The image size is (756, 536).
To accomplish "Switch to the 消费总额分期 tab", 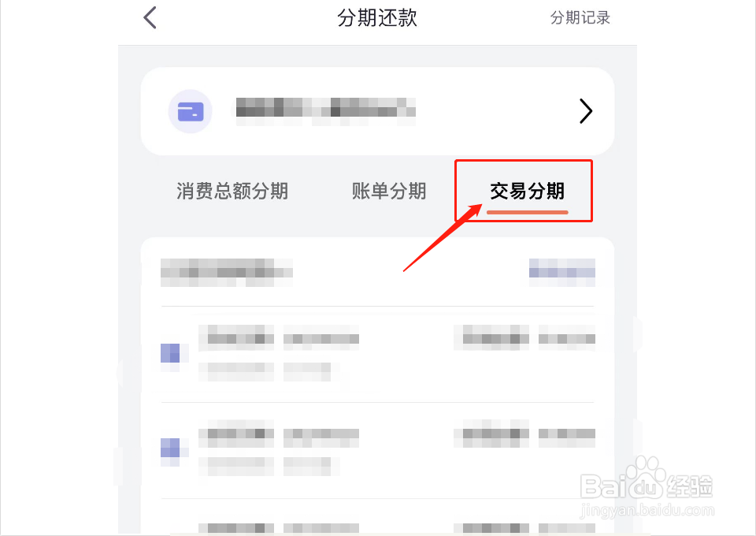I will pyautogui.click(x=232, y=191).
